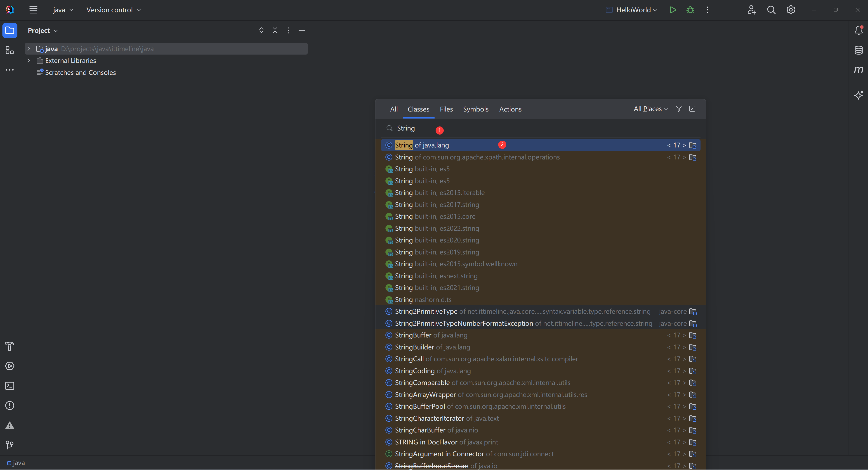Open the Services tool window
The image size is (868, 470).
pos(10,366)
